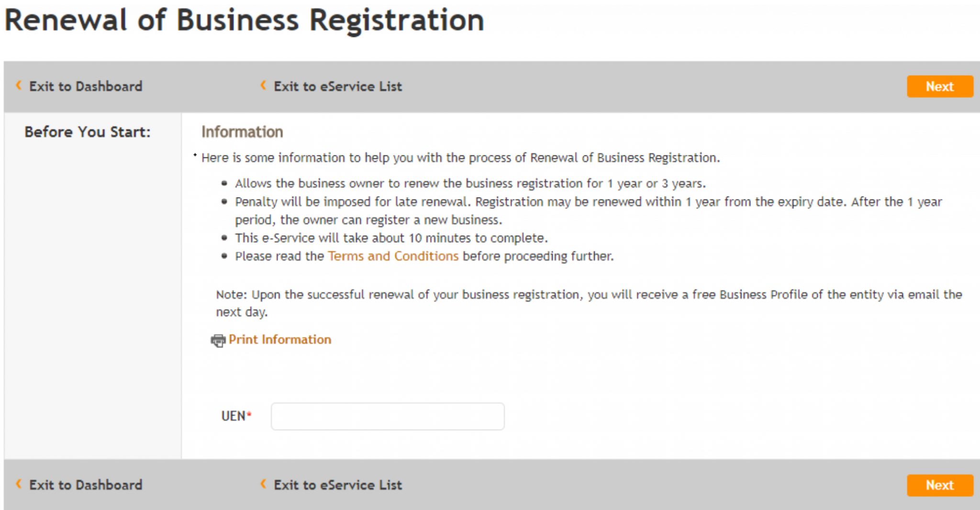
Task: Select the Before You Start sidebar step
Action: point(88,132)
